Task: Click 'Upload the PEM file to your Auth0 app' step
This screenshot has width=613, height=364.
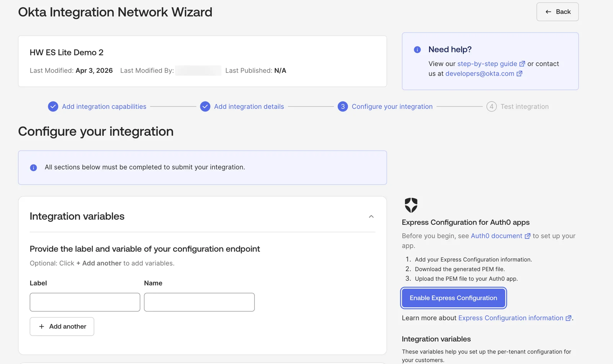Action: 466,279
